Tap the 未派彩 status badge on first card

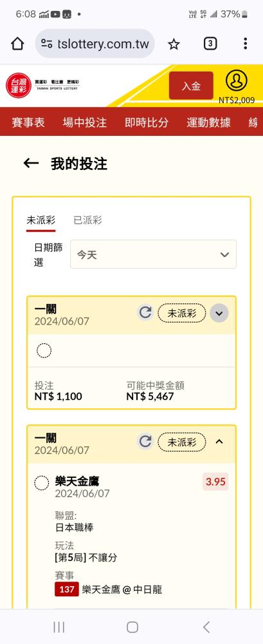(182, 314)
